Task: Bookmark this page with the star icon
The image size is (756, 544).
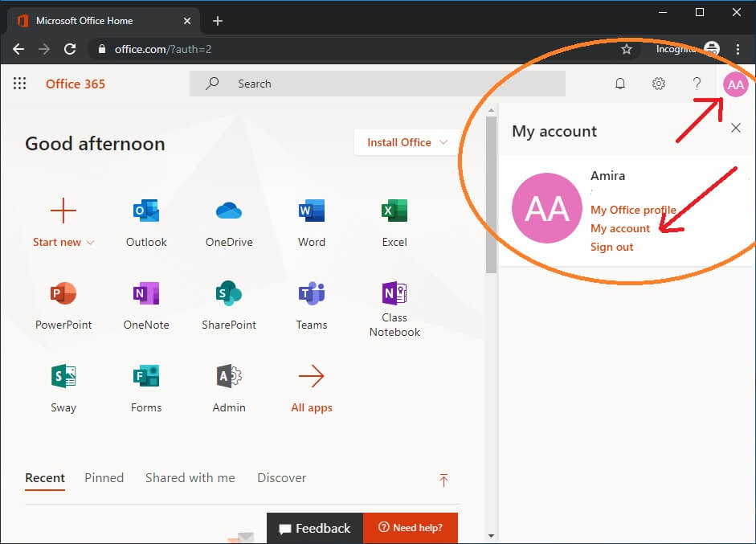Action: point(627,49)
